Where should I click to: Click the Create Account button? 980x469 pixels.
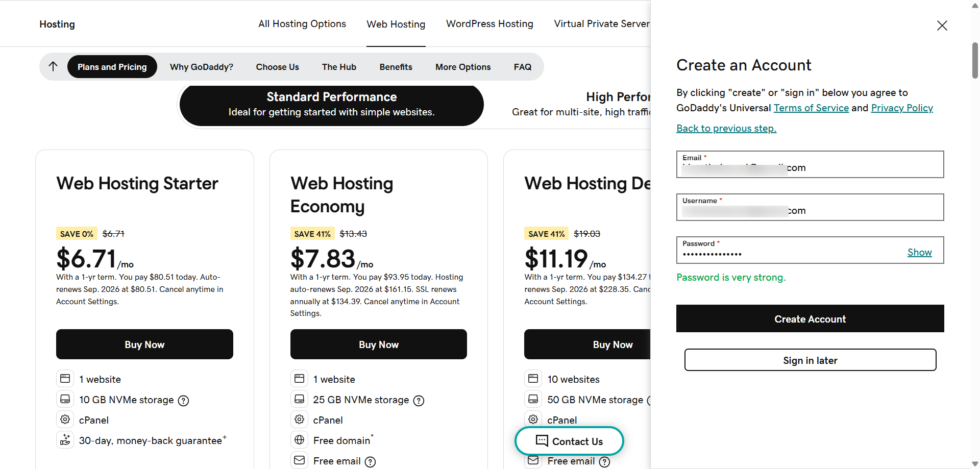coord(810,319)
